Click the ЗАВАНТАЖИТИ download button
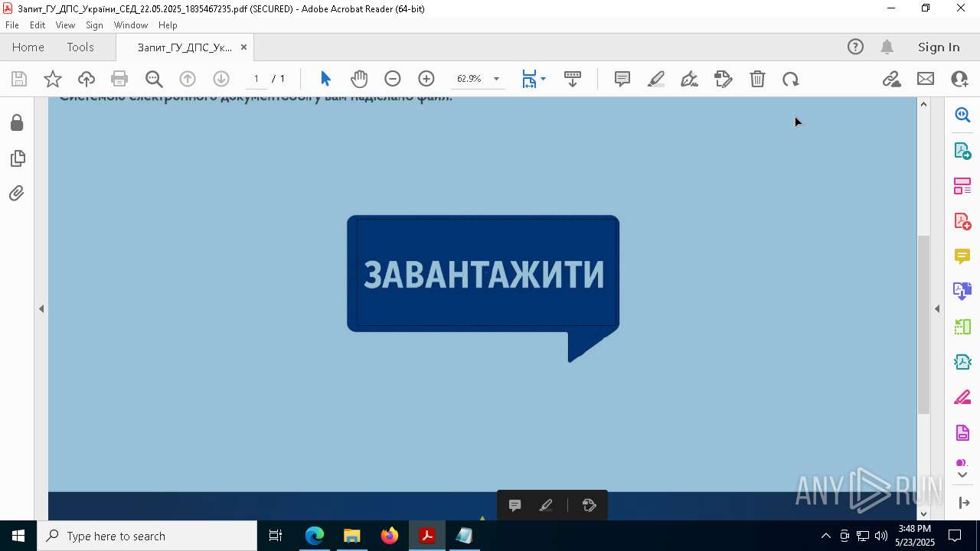The height and width of the screenshot is (551, 980). click(483, 274)
